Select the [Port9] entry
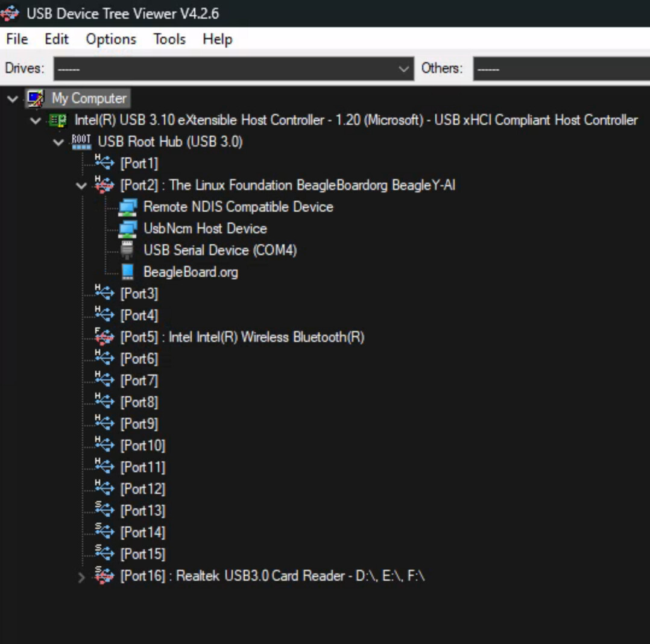The height and width of the screenshot is (644, 650). point(139,424)
